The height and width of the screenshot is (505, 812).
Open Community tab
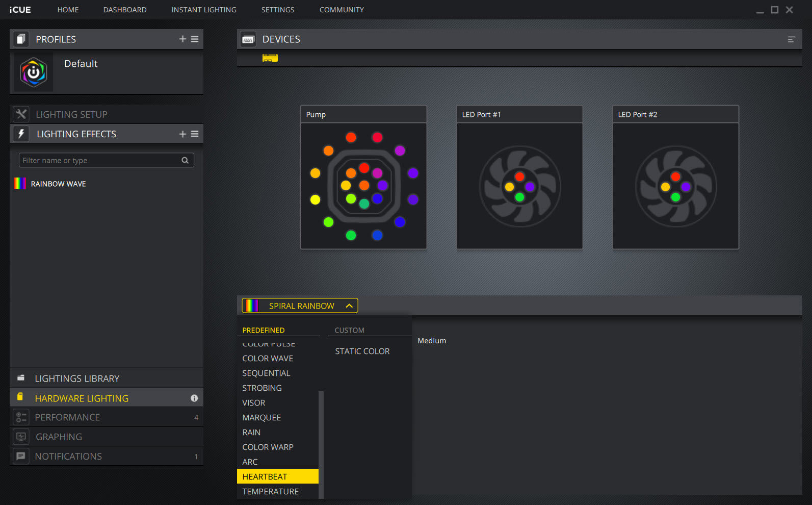tap(342, 10)
